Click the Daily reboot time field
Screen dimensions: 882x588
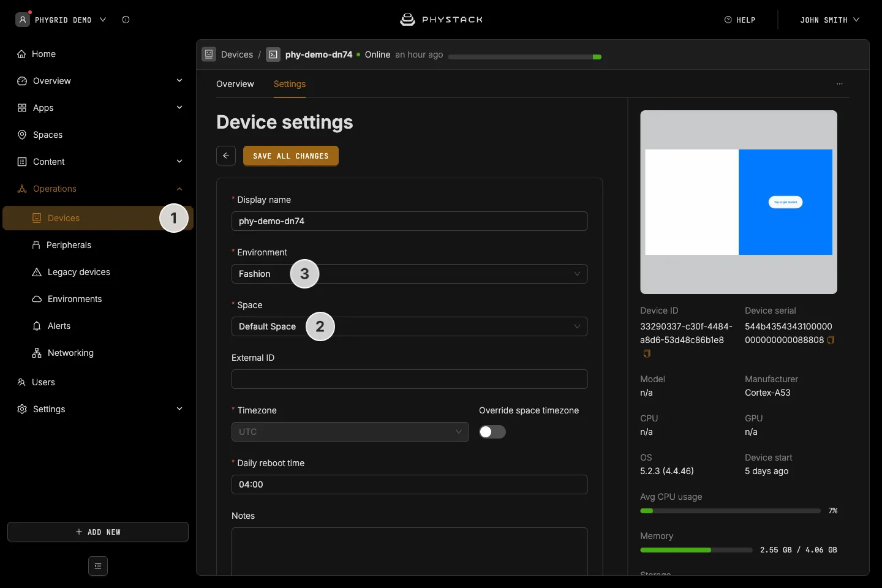[409, 484]
